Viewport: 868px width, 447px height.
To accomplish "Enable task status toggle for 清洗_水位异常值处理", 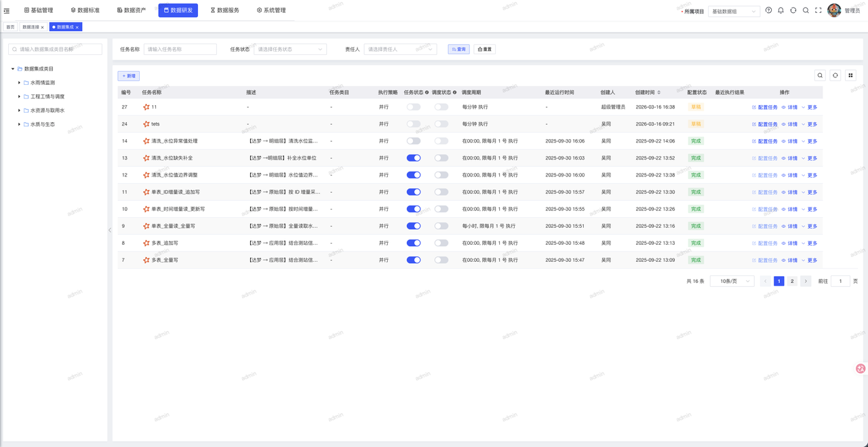I will [413, 141].
